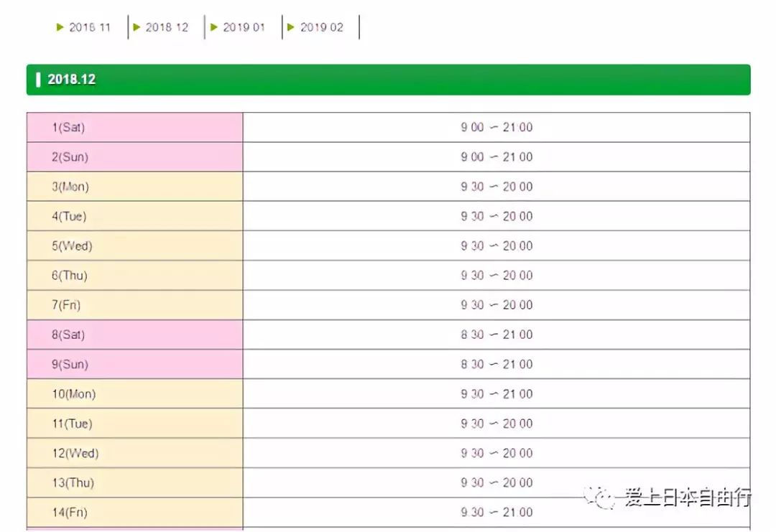Click the green arrow icon before 2019 02
This screenshot has width=776, height=532.
[x=290, y=27]
